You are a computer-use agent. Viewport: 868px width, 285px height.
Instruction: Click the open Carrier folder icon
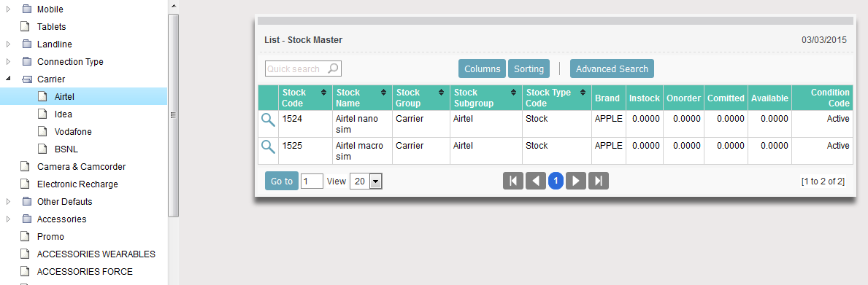pos(27,79)
